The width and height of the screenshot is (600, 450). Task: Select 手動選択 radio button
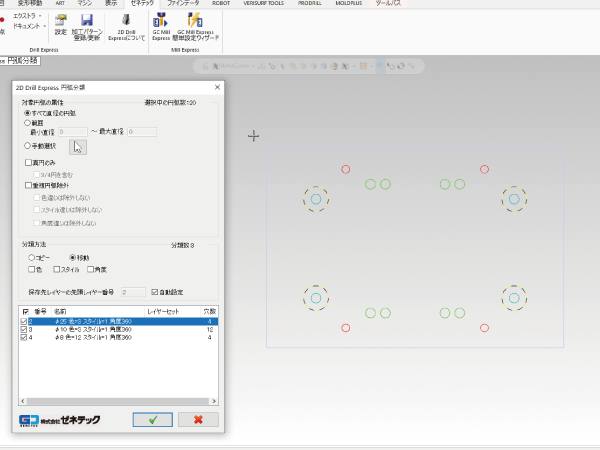click(27, 145)
